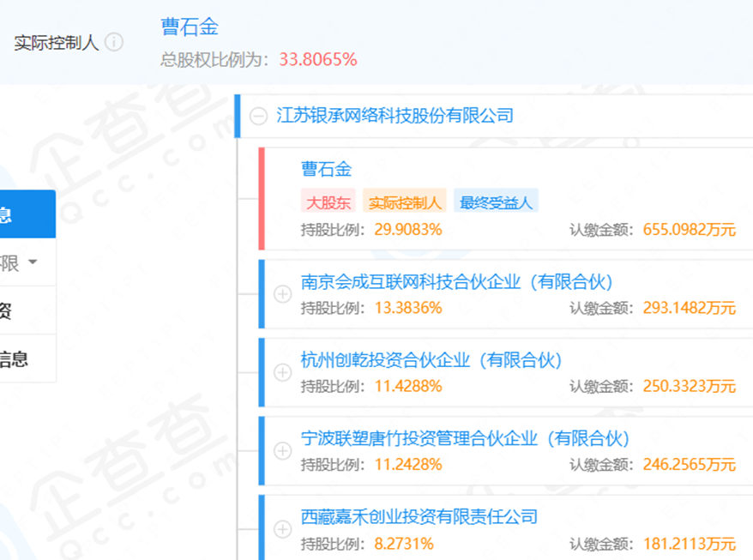Select the sidebar tab ending in 资
Viewport: 753px width, 560px height.
tap(26, 310)
